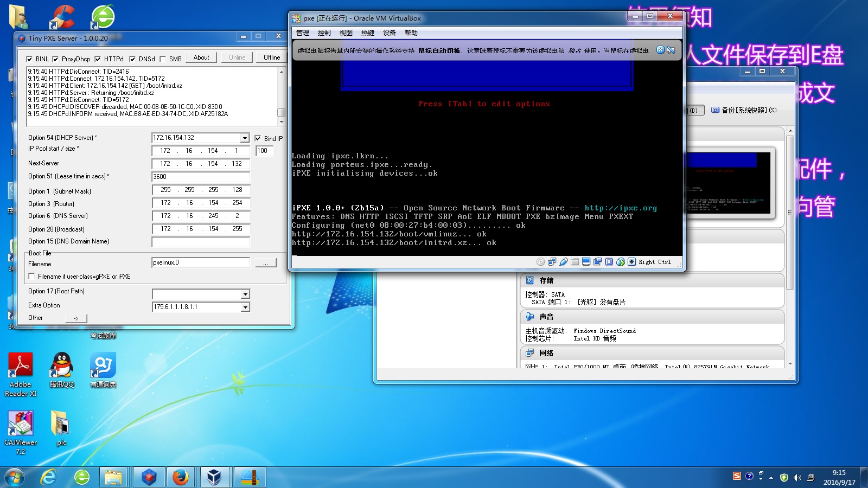Click the audio section icon in VirtualBox details
This screenshot has height=488, width=868.
(x=529, y=317)
